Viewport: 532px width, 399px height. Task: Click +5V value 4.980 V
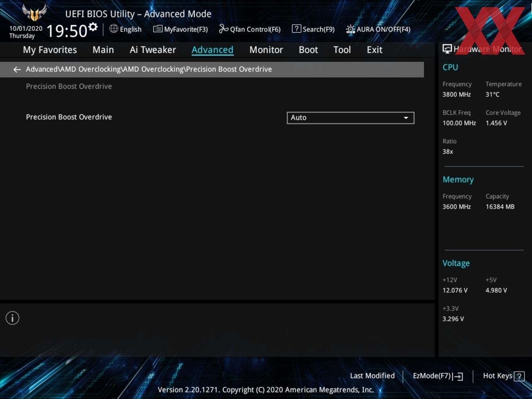coord(496,290)
